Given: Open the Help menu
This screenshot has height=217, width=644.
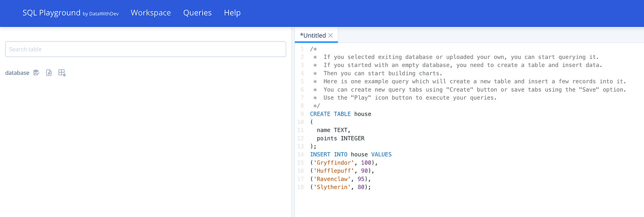Looking at the screenshot, I should click(232, 13).
